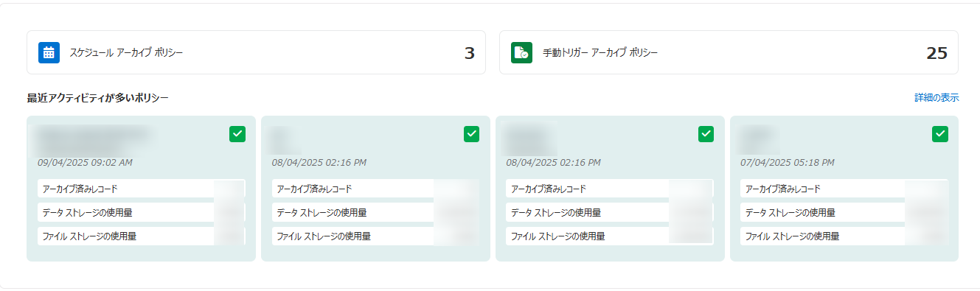Select the schedule policy count 3
This screenshot has width=980, height=291.
click(469, 53)
